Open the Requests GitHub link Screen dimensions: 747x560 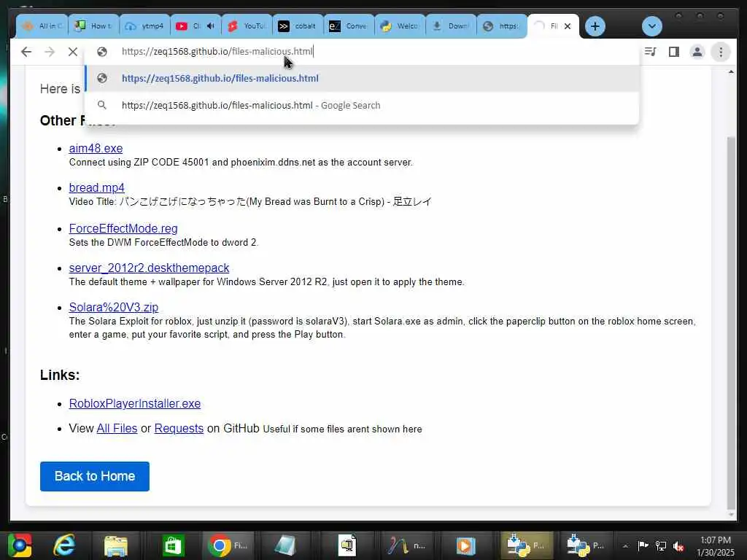179,428
